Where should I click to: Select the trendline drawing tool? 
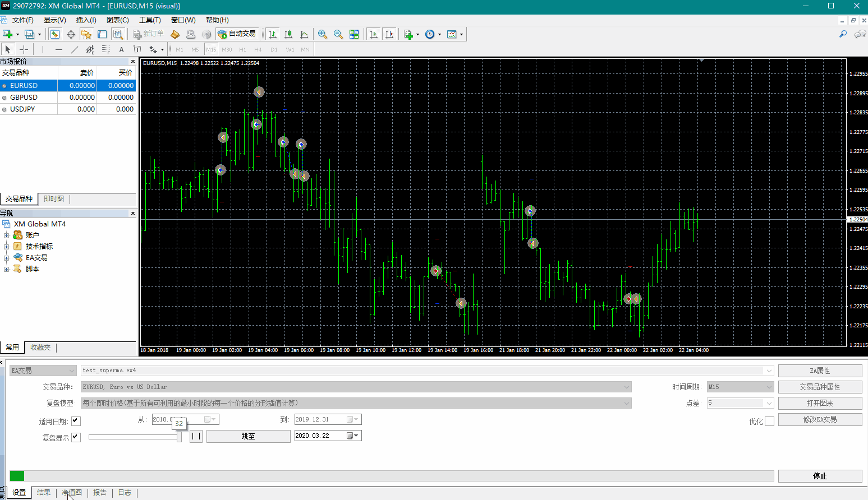click(x=74, y=49)
